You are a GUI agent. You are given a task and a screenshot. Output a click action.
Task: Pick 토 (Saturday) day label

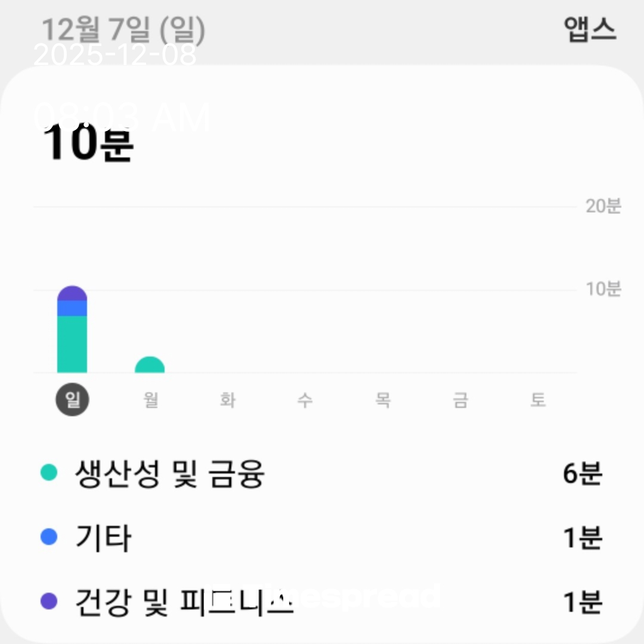point(538,400)
